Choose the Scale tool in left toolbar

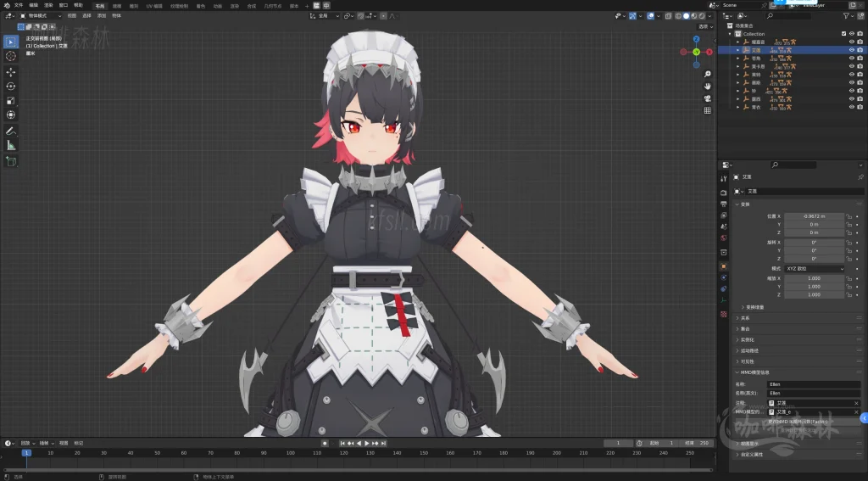click(x=10, y=101)
